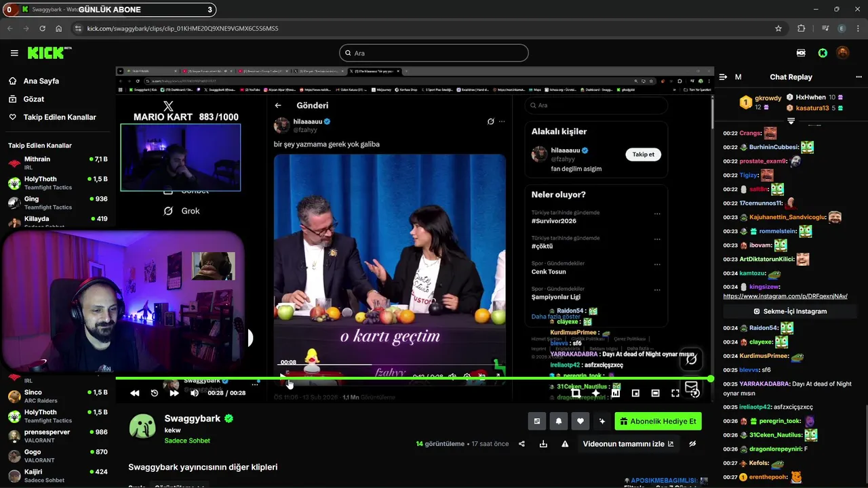
Task: Click the browser address bar
Action: coord(427,28)
